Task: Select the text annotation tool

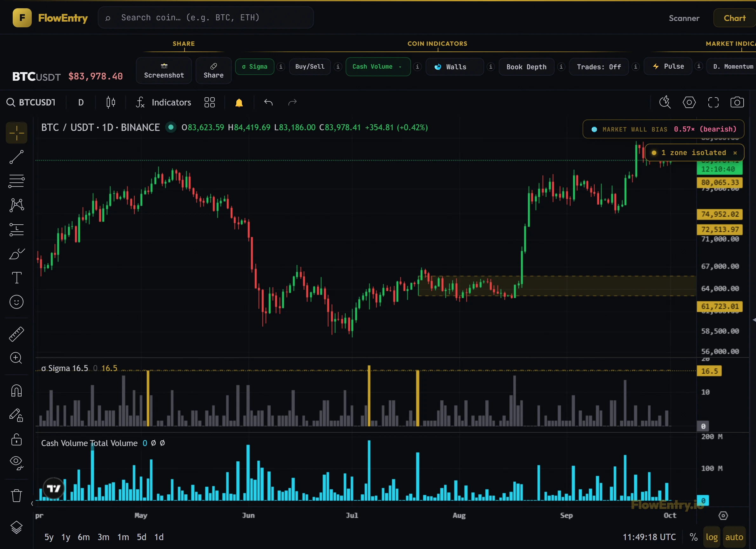Action: (x=16, y=278)
